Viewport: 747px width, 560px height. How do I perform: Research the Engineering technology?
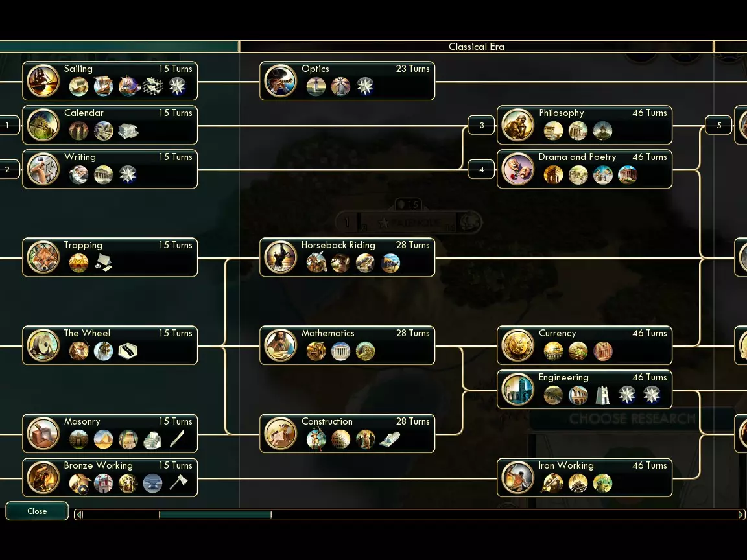click(584, 390)
